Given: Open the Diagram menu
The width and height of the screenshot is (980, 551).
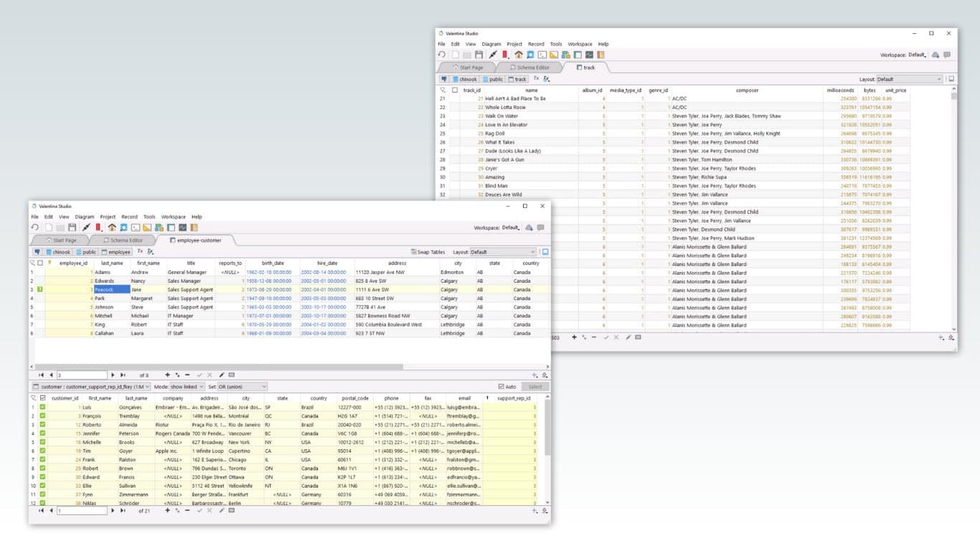Looking at the screenshot, I should 84,217.
